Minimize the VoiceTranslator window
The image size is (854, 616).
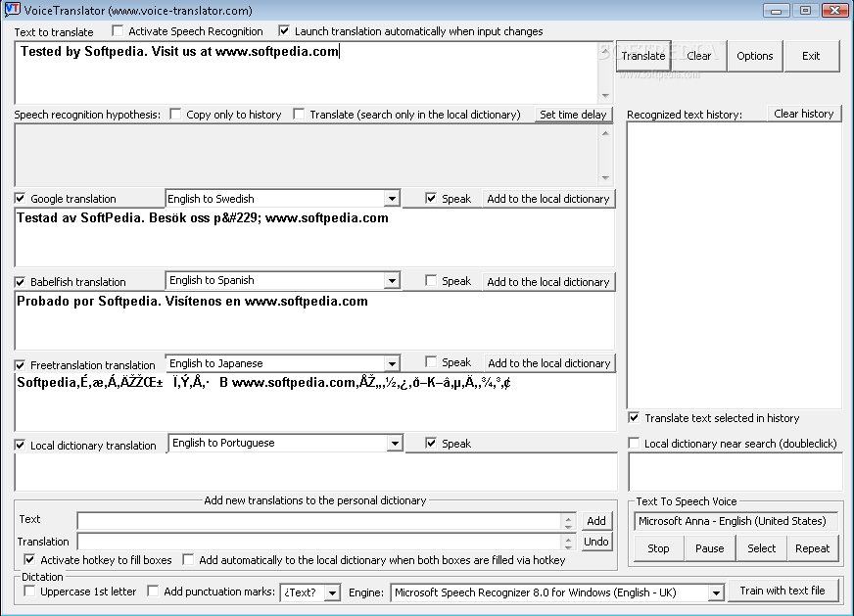pos(777,11)
